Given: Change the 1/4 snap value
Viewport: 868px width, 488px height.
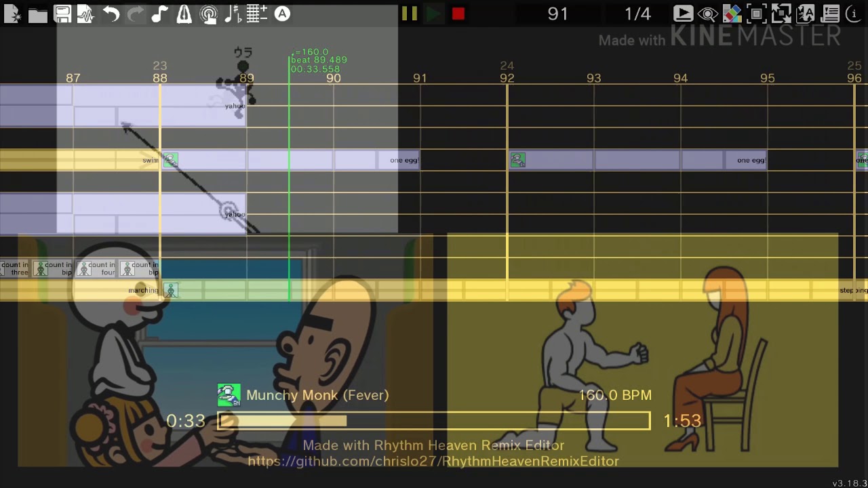Looking at the screenshot, I should click(x=637, y=14).
